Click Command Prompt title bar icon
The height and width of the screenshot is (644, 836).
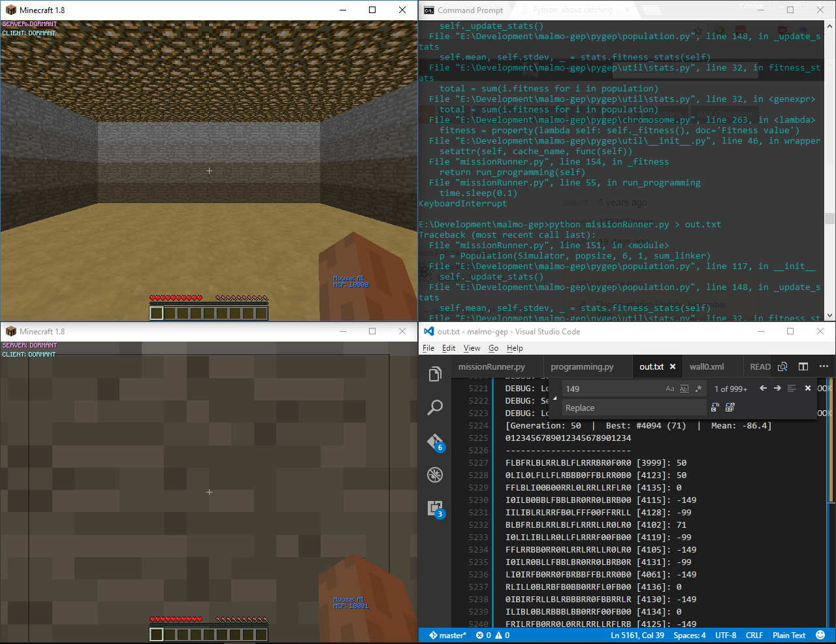click(x=428, y=10)
